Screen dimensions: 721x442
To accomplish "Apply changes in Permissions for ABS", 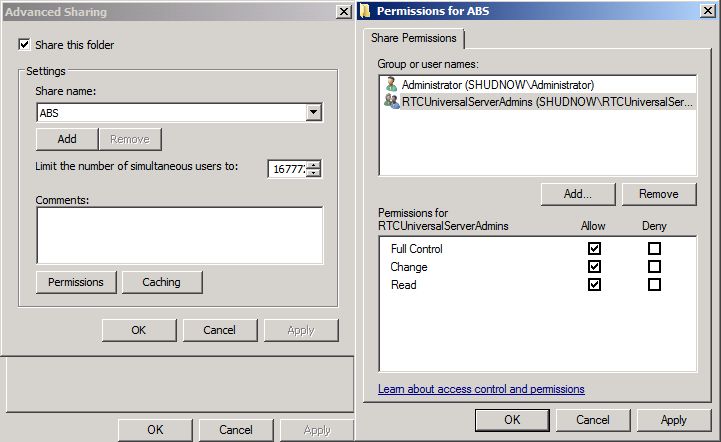I will 673,420.
